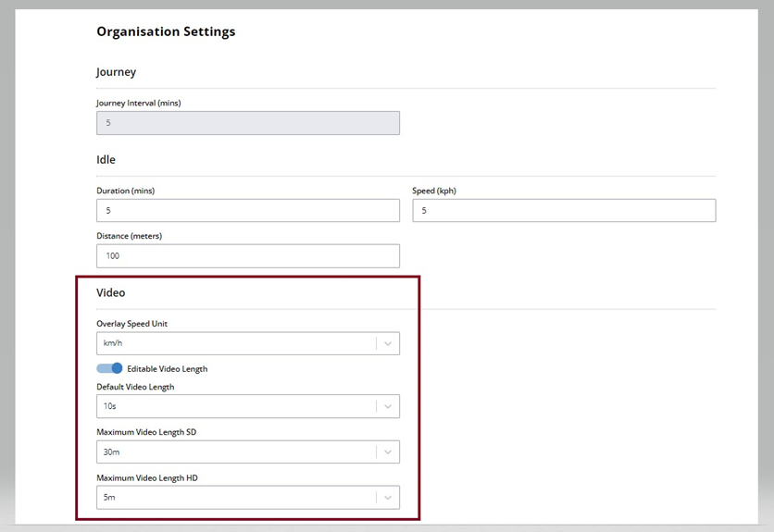Viewport: 774px width, 532px height.
Task: Toggle the Editable Video Length switch
Action: [109, 368]
